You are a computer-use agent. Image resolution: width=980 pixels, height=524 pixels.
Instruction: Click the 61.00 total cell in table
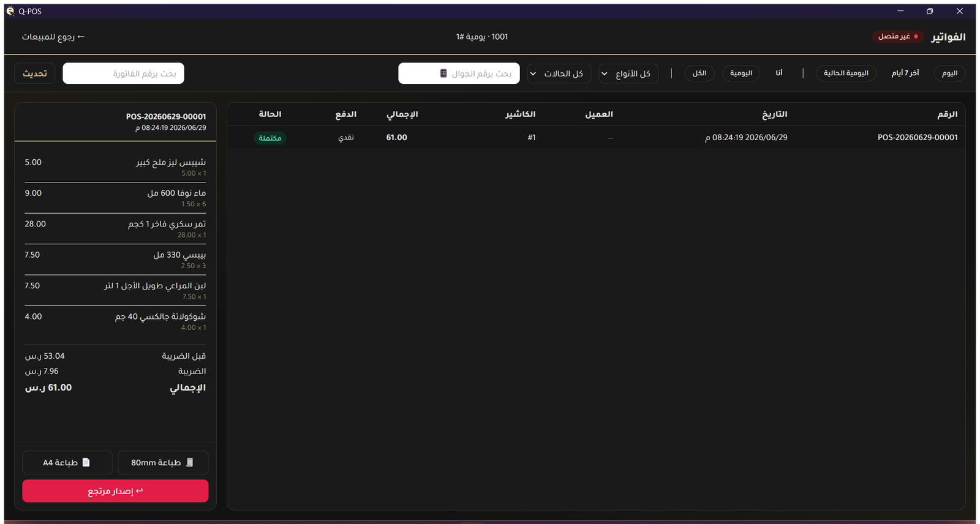(397, 138)
